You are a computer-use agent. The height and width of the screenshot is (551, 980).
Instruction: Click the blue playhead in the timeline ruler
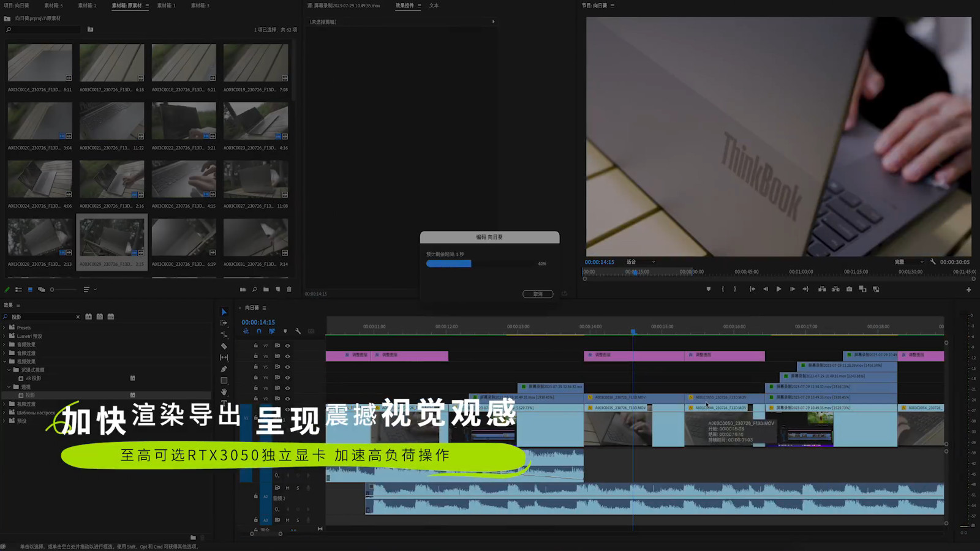(633, 332)
